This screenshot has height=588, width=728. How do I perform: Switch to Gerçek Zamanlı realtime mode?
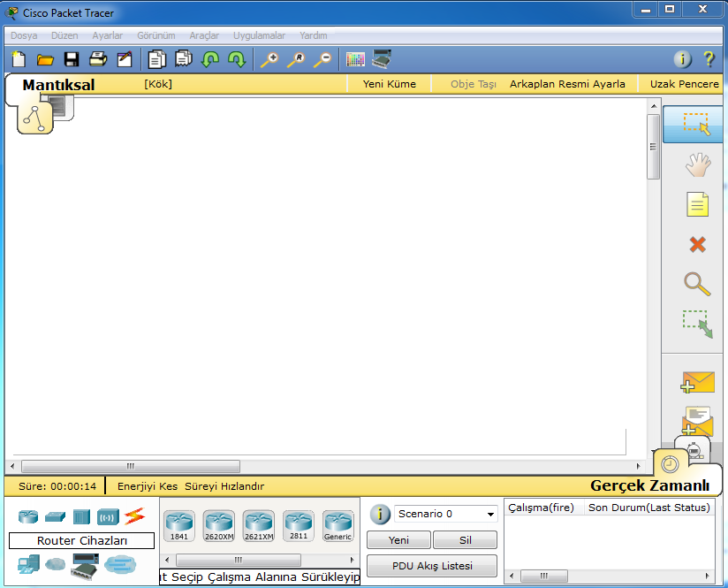(649, 485)
